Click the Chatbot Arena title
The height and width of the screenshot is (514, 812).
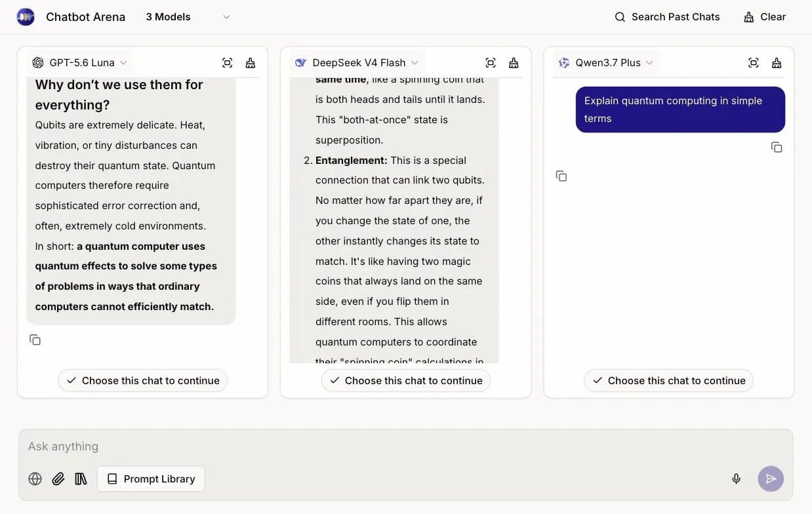pos(85,17)
